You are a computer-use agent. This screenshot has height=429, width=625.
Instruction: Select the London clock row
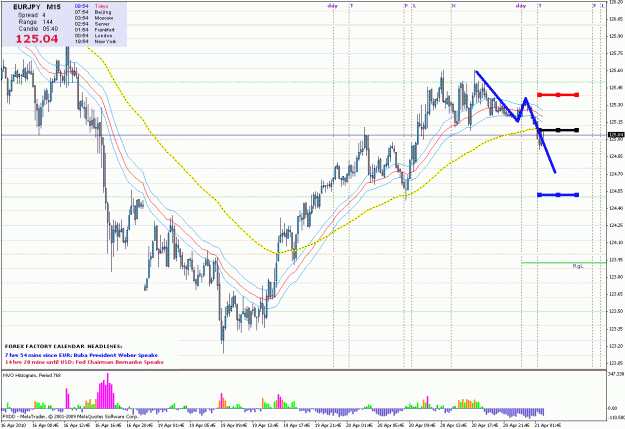tap(93, 35)
